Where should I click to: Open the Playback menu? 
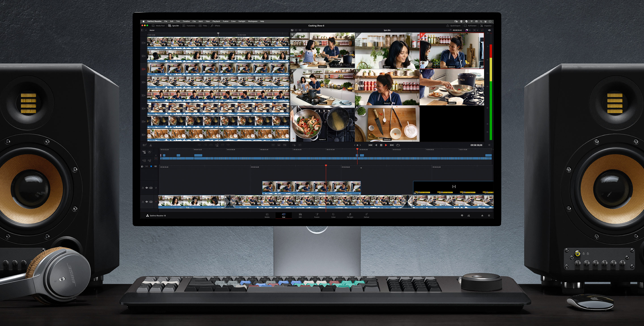(216, 21)
